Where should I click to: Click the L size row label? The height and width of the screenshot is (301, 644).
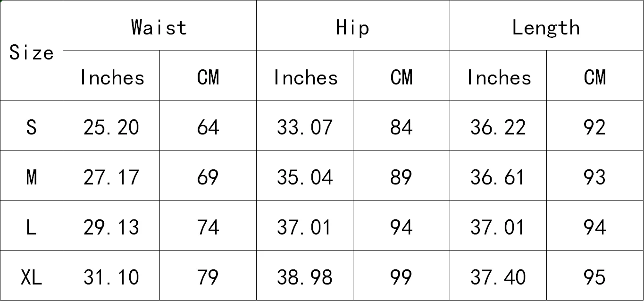pyautogui.click(x=31, y=226)
